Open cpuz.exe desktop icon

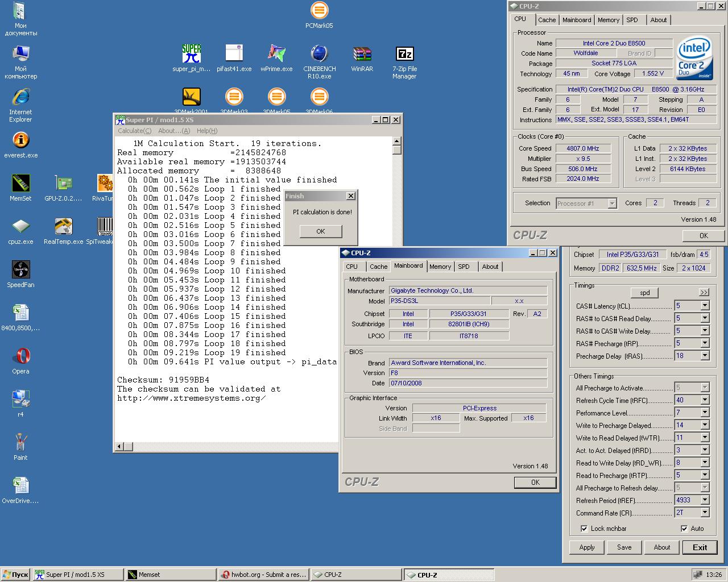point(20,231)
